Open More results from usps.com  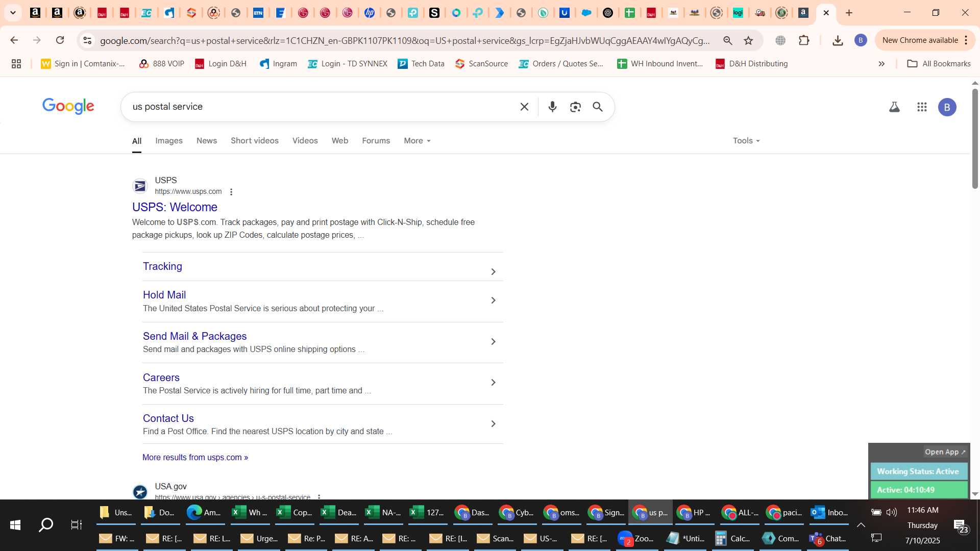coord(195,458)
